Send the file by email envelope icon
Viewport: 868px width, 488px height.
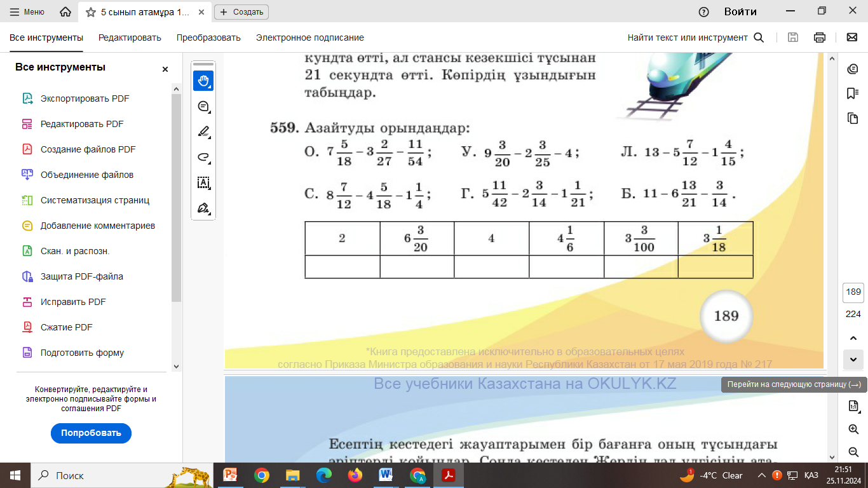point(852,37)
